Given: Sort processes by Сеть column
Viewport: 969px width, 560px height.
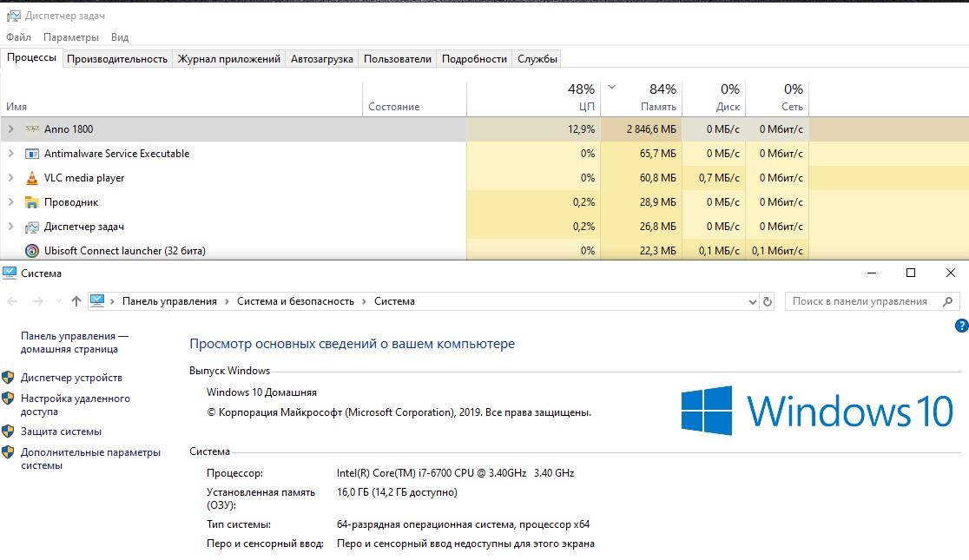Looking at the screenshot, I should (777, 97).
